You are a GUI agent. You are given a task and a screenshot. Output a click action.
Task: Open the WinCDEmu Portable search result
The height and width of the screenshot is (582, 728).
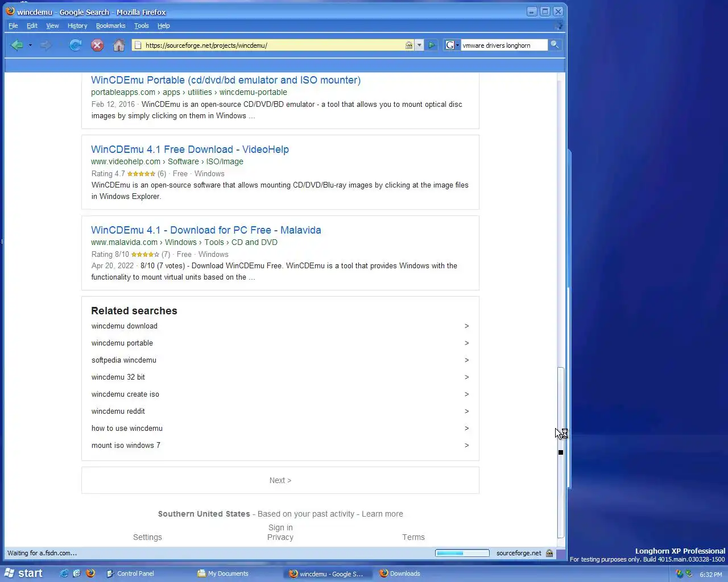tap(226, 80)
